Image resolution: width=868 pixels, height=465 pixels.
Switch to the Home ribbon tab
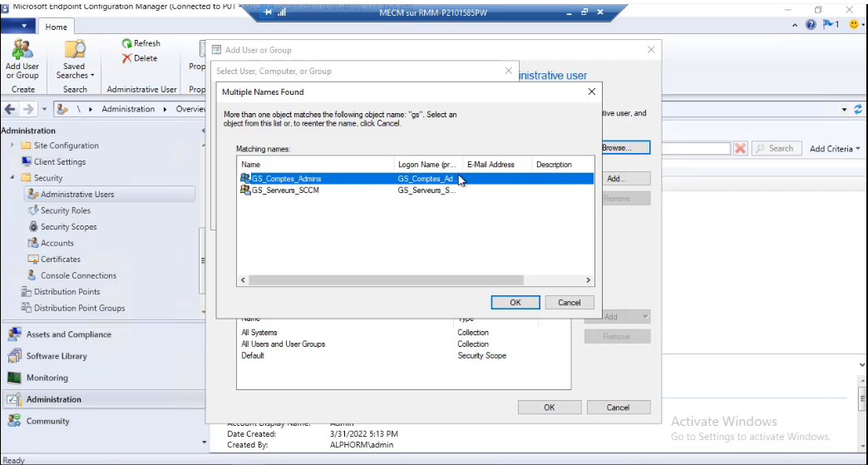(57, 27)
